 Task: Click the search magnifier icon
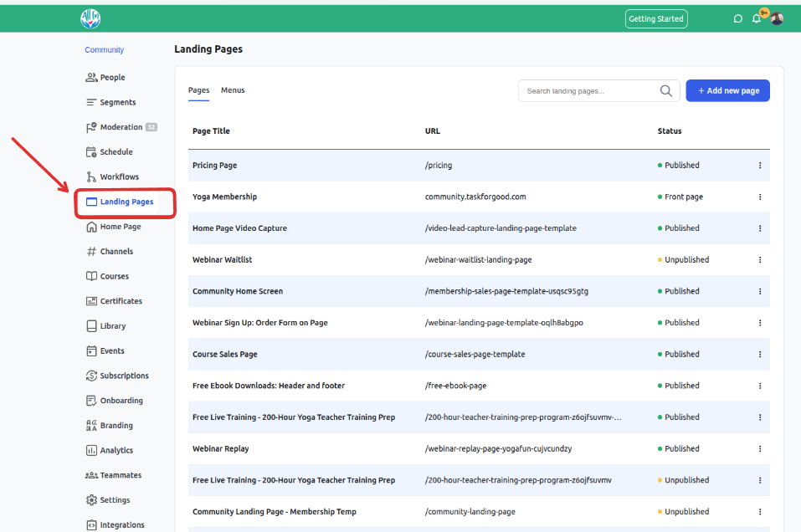pos(665,91)
